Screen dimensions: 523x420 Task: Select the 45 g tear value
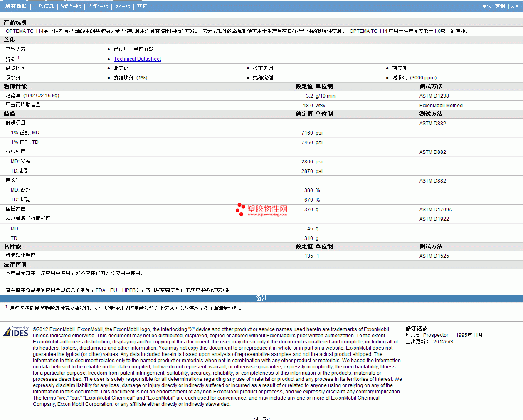pos(313,229)
